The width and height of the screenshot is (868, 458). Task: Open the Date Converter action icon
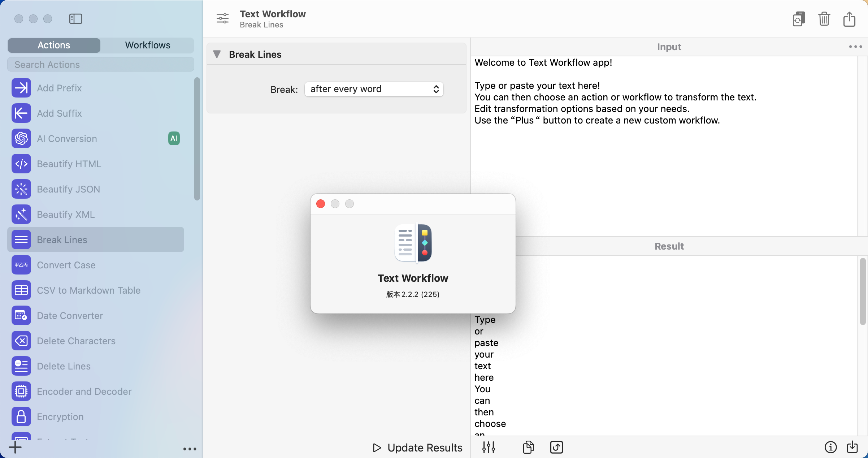(x=21, y=315)
